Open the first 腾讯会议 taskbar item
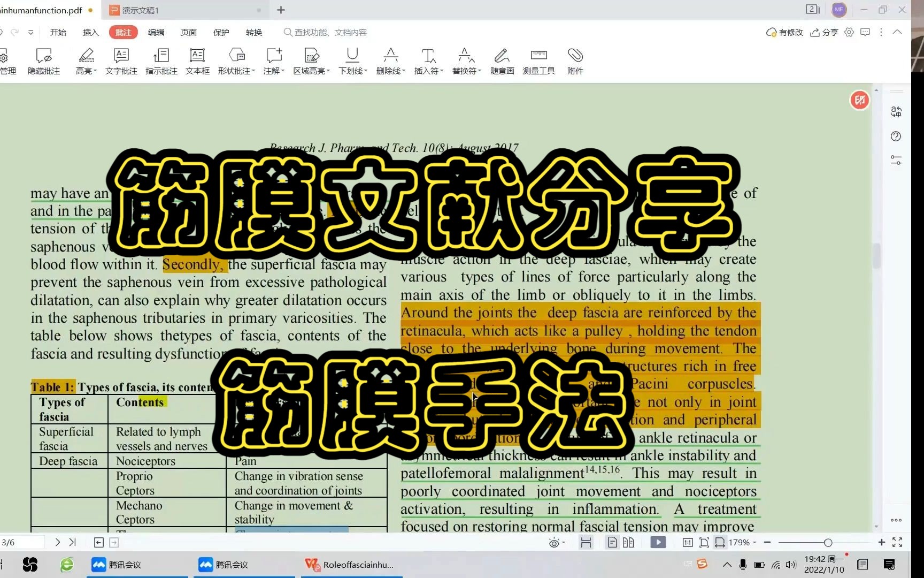 coord(137,565)
